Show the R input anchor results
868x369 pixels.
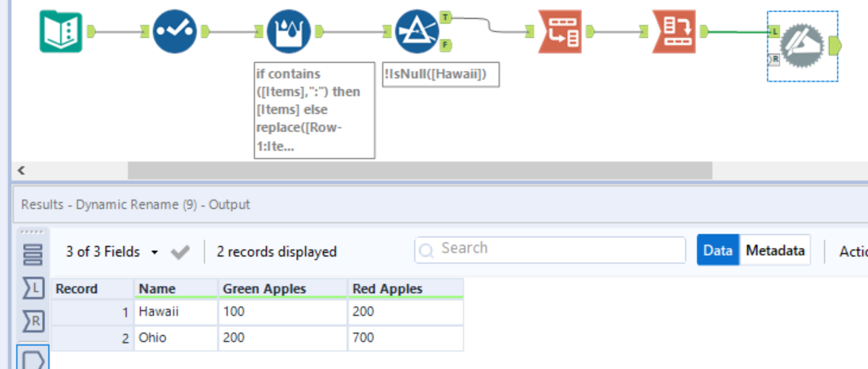coord(33,321)
